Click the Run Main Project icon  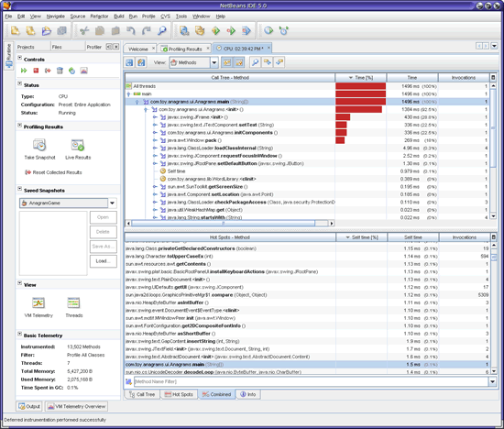coord(215,30)
